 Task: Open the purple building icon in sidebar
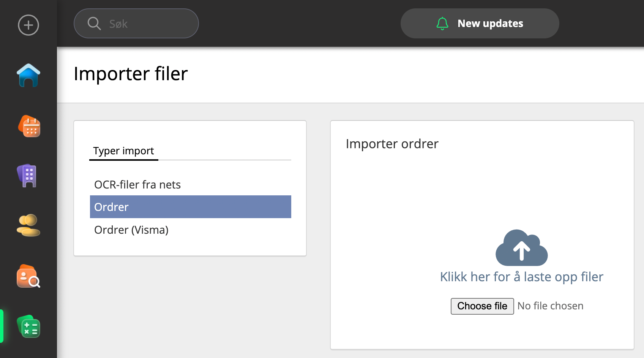(x=27, y=176)
